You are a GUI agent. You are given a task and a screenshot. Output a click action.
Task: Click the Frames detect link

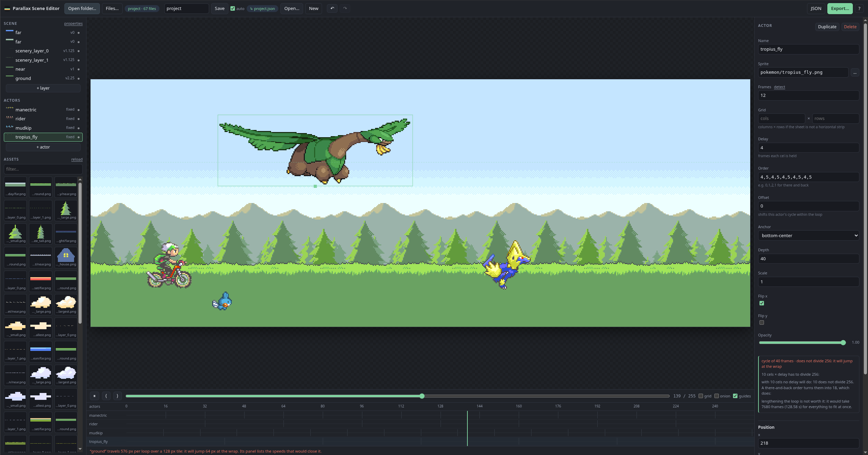pyautogui.click(x=779, y=87)
